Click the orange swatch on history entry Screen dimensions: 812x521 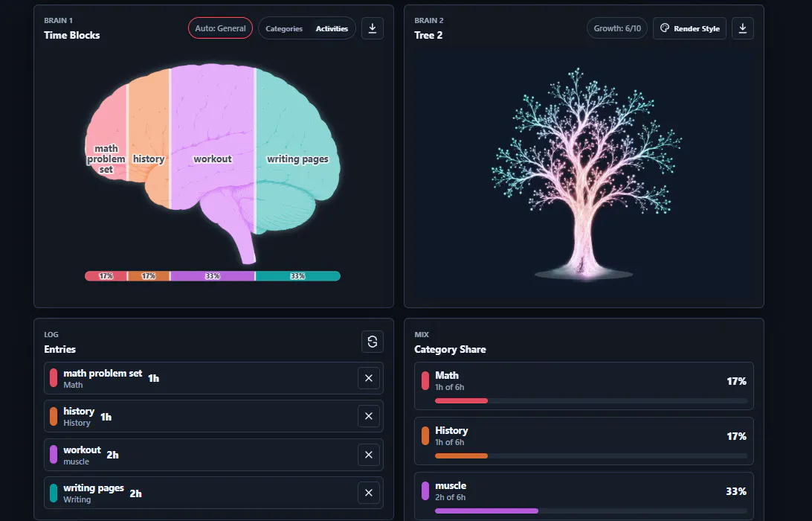tap(54, 416)
